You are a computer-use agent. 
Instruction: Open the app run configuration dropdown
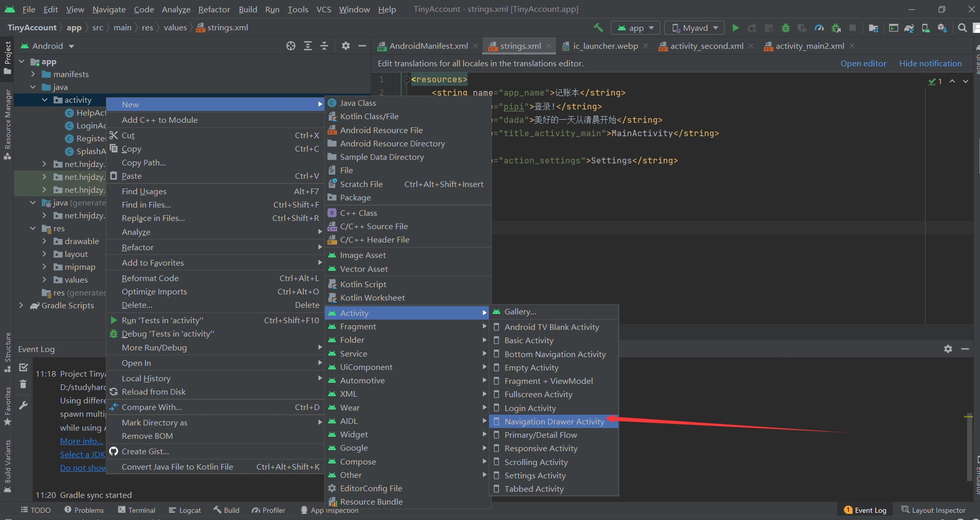[x=636, y=28]
